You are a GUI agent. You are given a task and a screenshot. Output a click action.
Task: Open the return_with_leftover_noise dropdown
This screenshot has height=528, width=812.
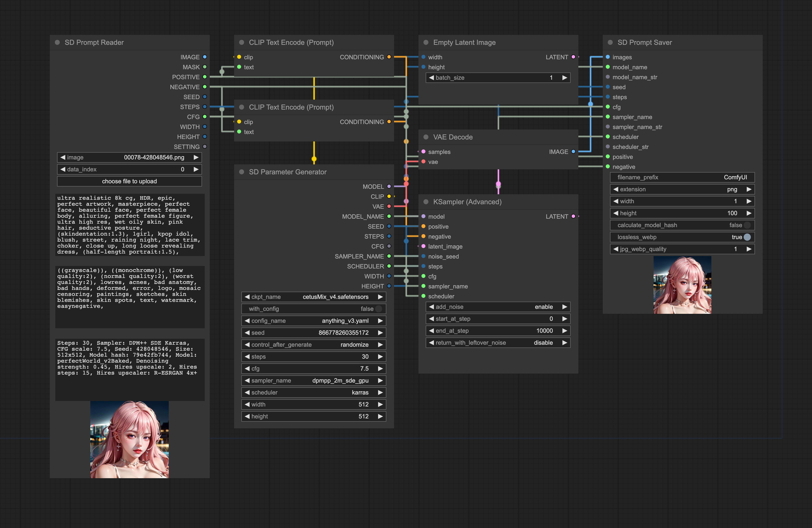[498, 342]
